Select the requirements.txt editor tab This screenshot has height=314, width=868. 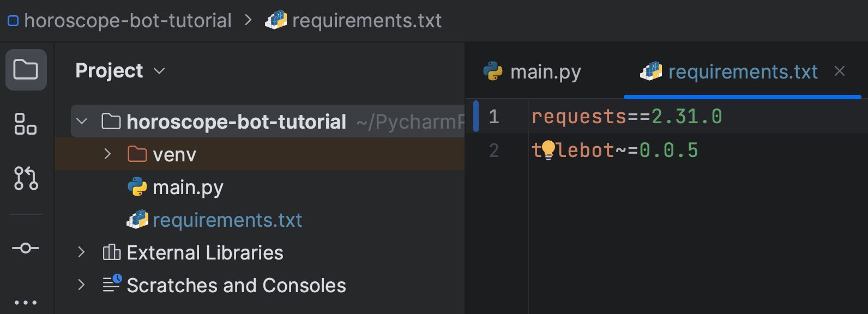tap(743, 71)
